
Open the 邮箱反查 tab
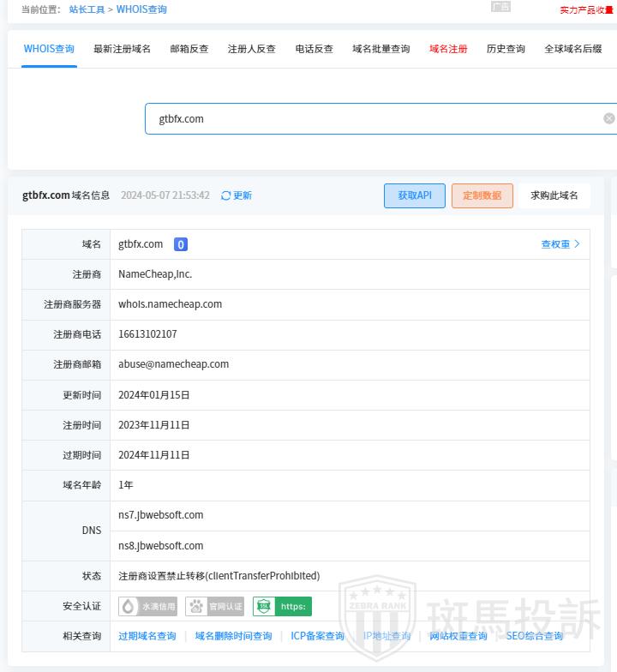(x=189, y=49)
